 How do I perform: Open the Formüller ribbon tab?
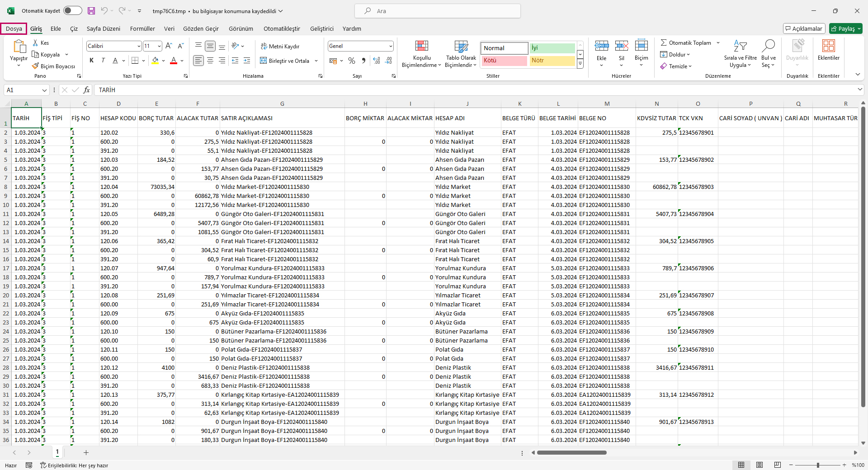142,28
